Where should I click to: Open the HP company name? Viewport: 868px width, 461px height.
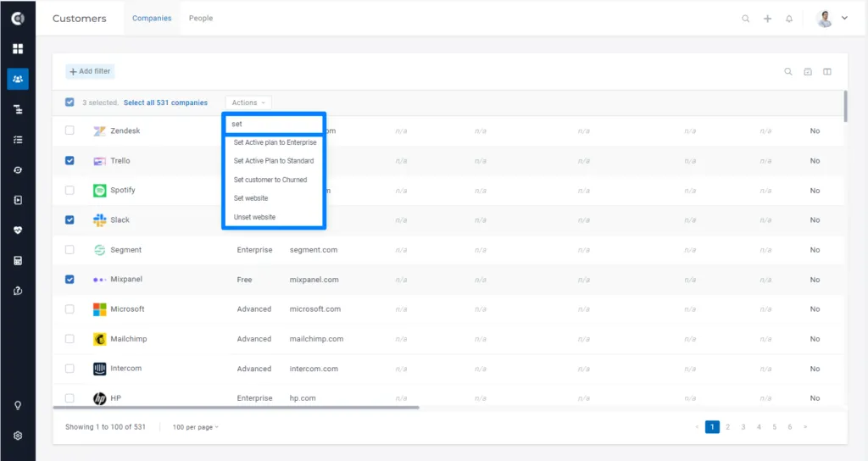point(115,398)
